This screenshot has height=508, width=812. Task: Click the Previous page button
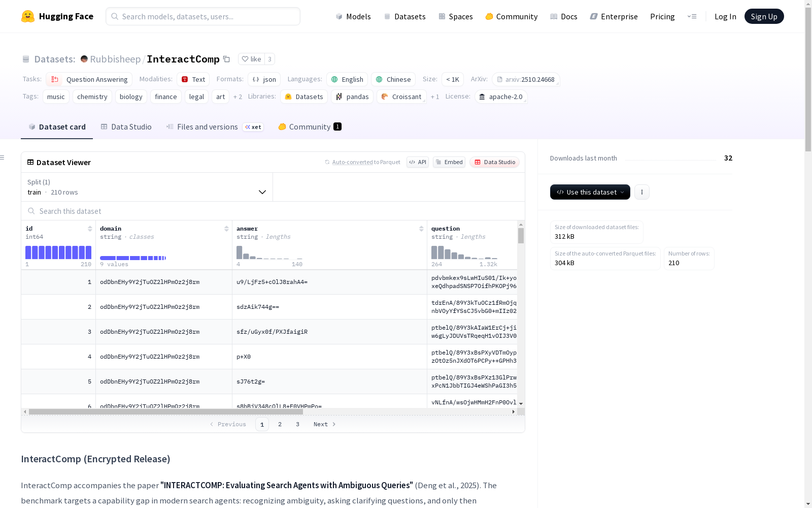coord(228,424)
